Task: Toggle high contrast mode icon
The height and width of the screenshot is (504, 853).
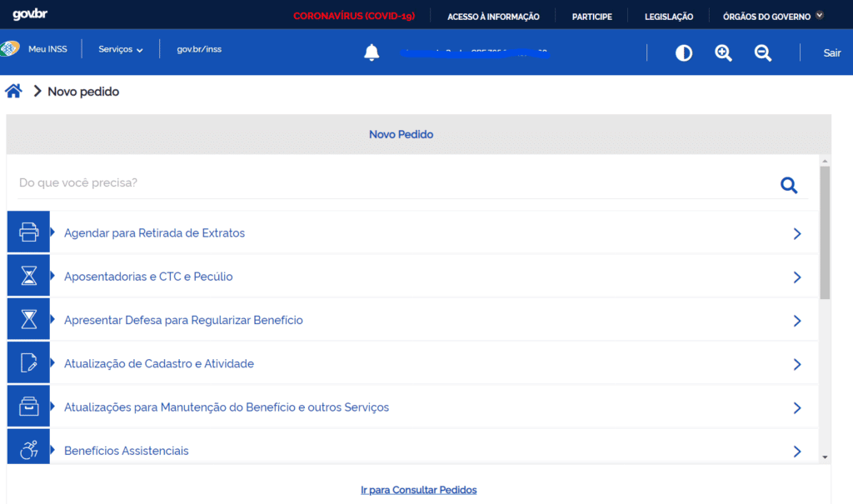Action: pyautogui.click(x=684, y=52)
